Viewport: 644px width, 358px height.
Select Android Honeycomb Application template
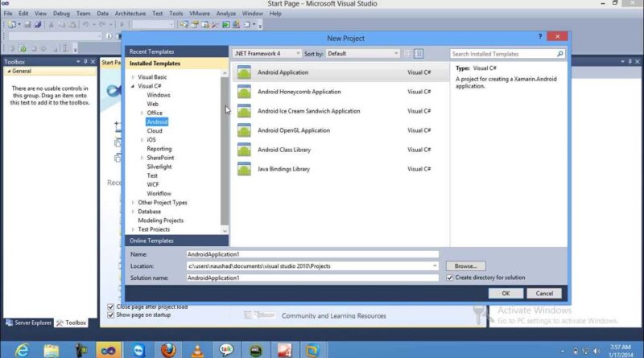[341, 92]
